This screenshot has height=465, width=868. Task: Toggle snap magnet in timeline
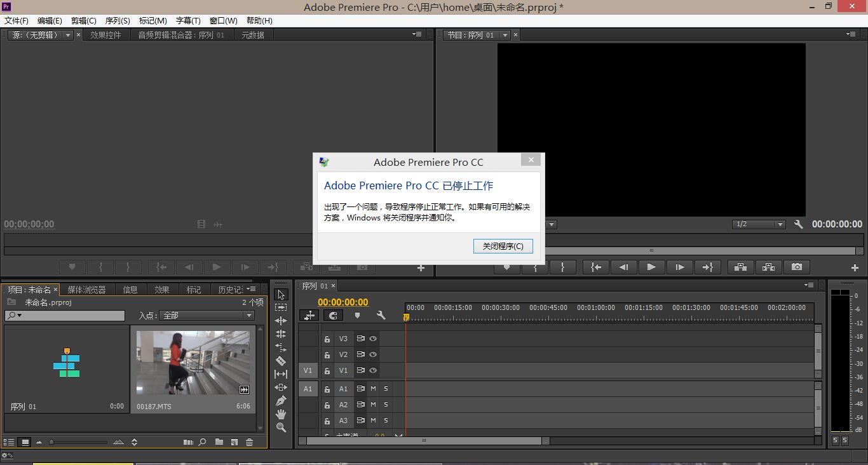pos(333,315)
